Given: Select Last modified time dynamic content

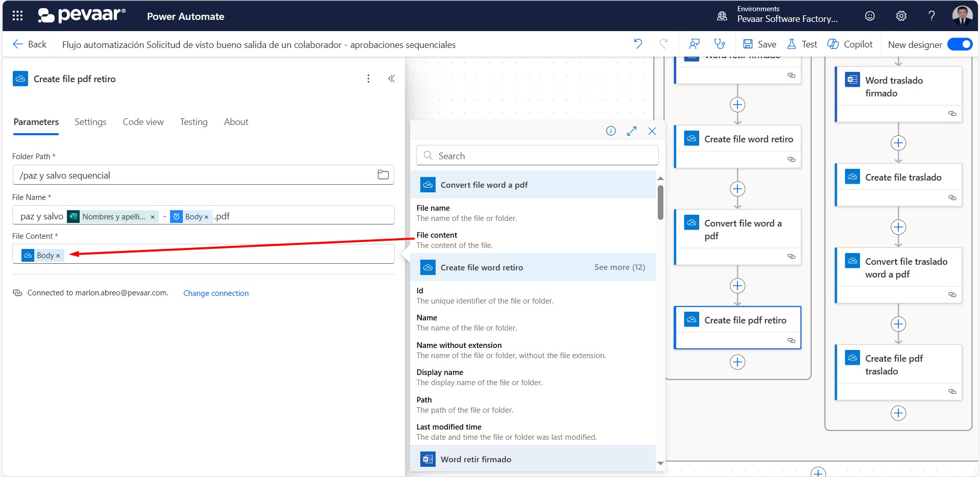Looking at the screenshot, I should 533,432.
